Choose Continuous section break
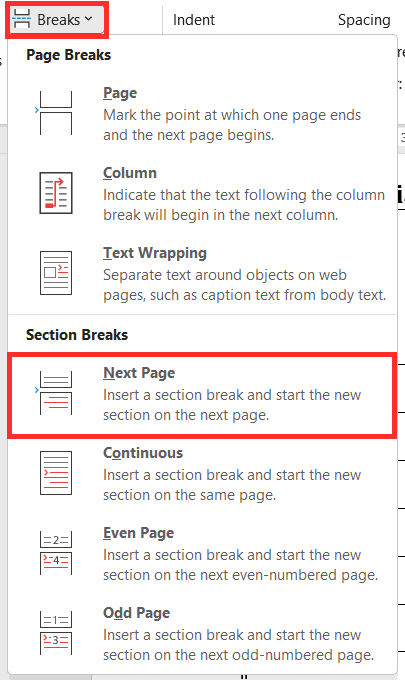The width and height of the screenshot is (405, 680). click(202, 473)
